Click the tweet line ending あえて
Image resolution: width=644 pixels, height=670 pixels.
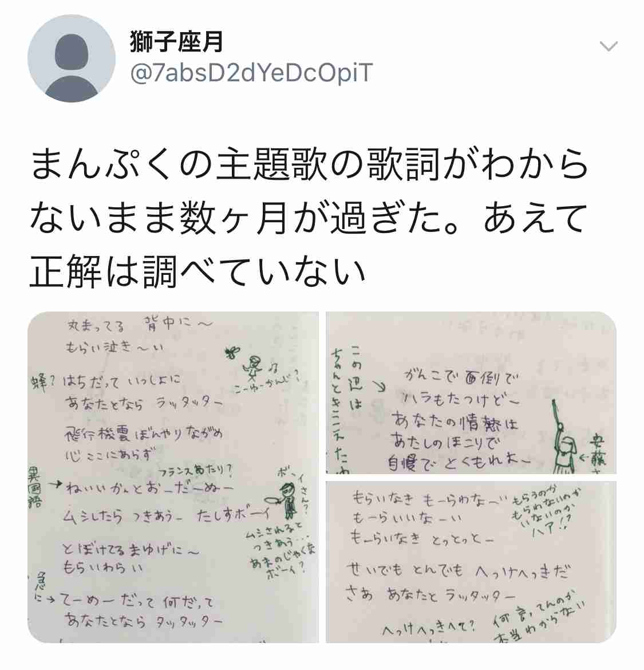pos(309,218)
